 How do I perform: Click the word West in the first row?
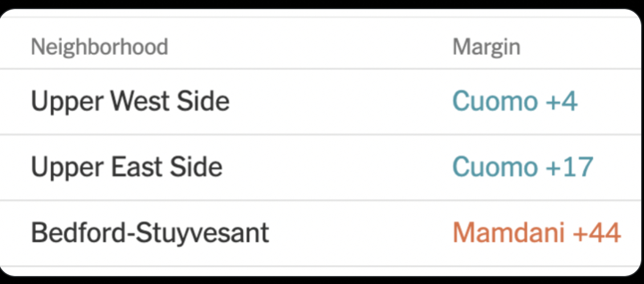140,102
